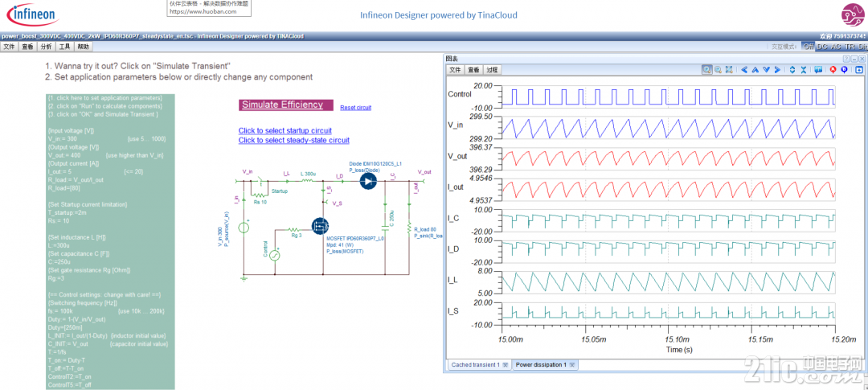Click the Simulate Efficiency button
The image size is (868, 390).
(286, 105)
